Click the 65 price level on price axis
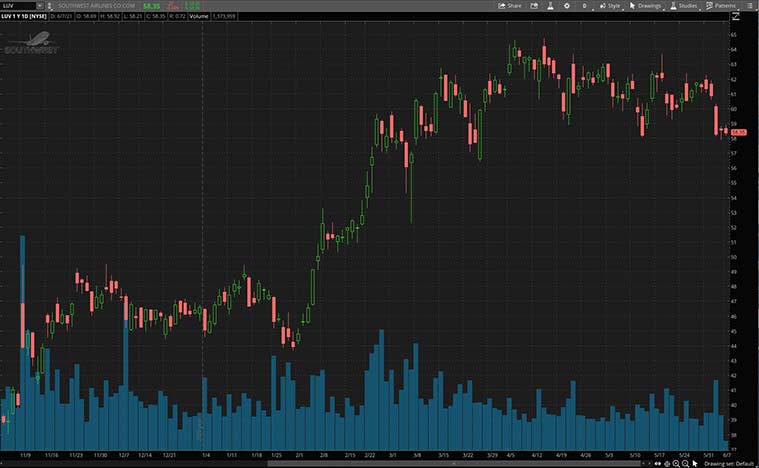The image size is (759, 468). tap(734, 35)
